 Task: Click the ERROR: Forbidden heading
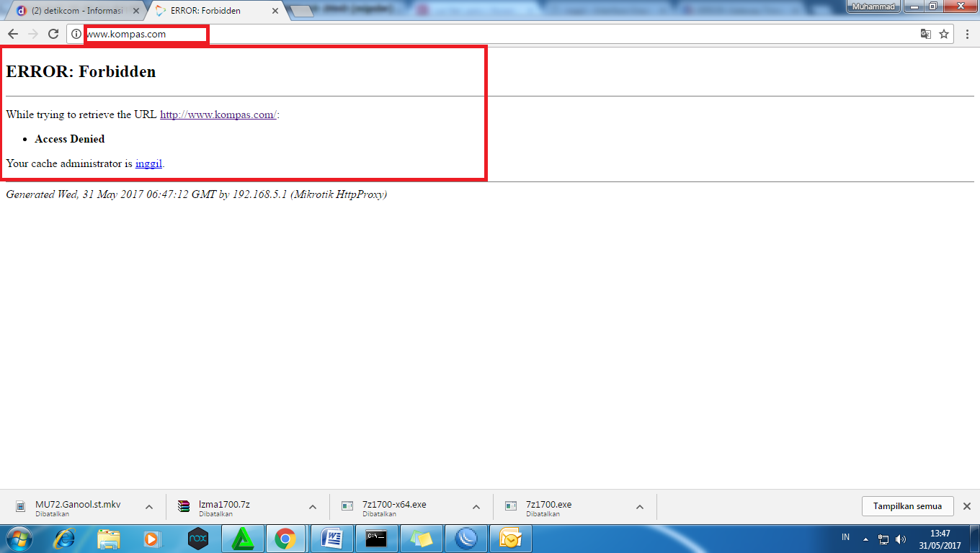[81, 71]
